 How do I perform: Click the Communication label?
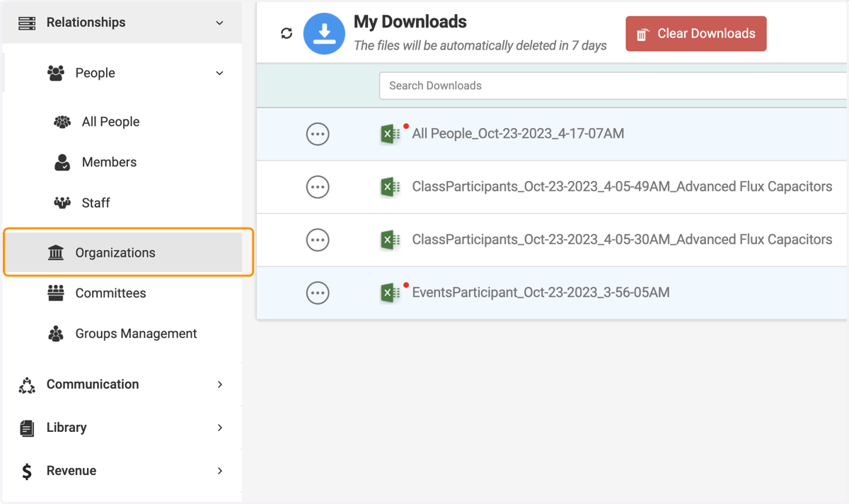pos(93,385)
